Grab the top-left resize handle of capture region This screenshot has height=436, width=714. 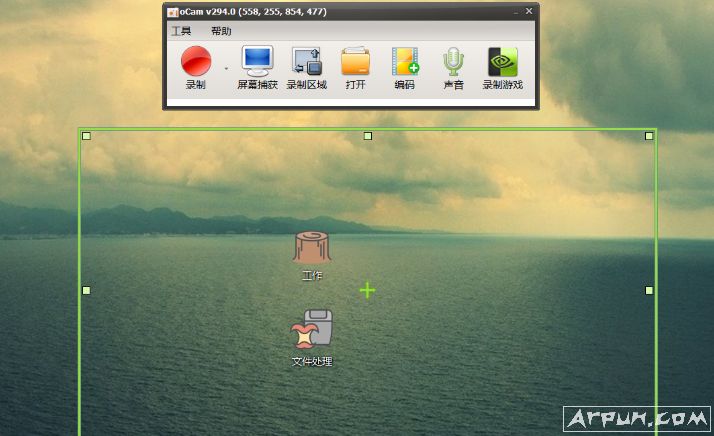tap(86, 136)
